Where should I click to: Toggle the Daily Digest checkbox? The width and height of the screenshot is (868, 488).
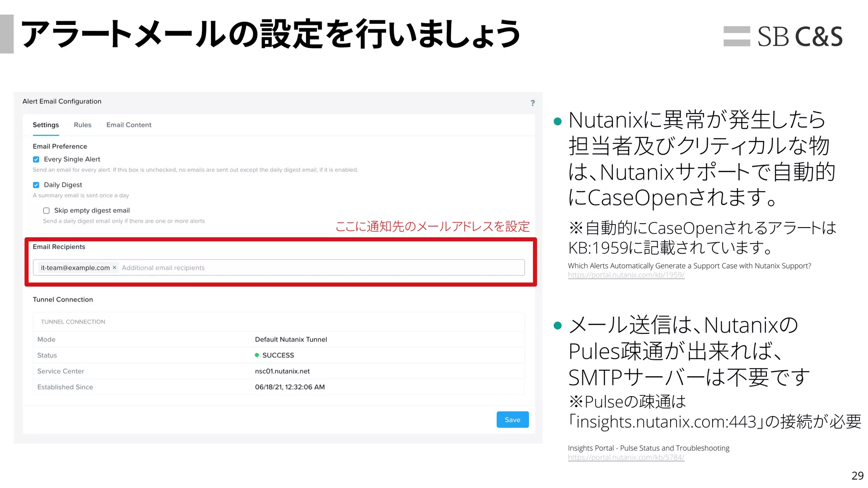[x=36, y=185]
